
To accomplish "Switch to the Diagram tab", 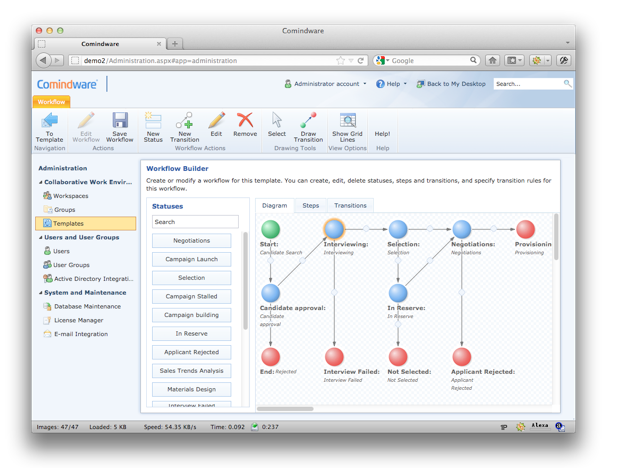I will [x=275, y=206].
